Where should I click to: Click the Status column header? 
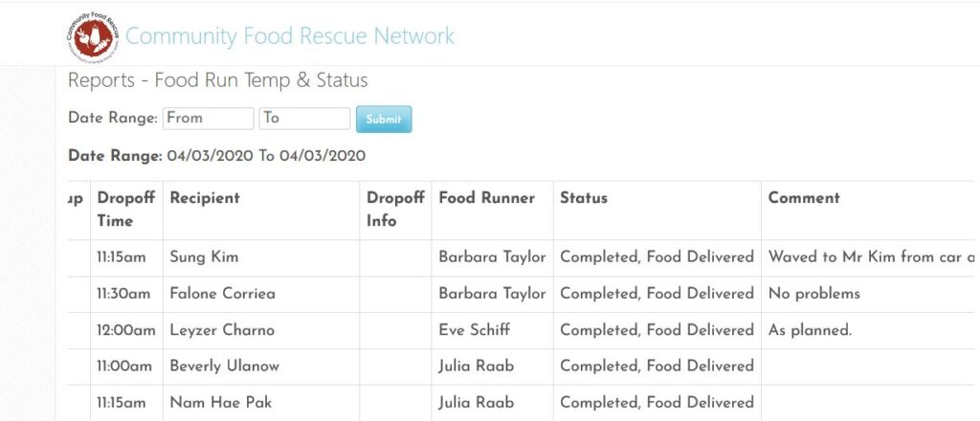pyautogui.click(x=584, y=198)
